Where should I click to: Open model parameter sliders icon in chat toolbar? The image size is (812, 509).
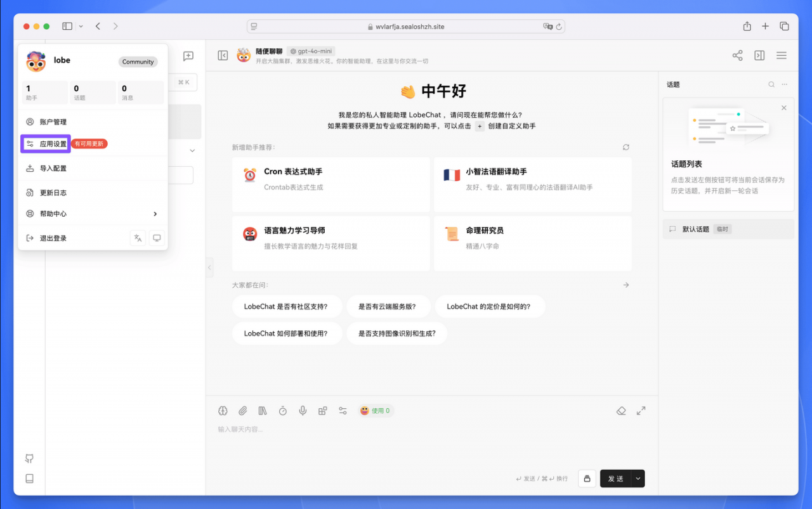[343, 411]
